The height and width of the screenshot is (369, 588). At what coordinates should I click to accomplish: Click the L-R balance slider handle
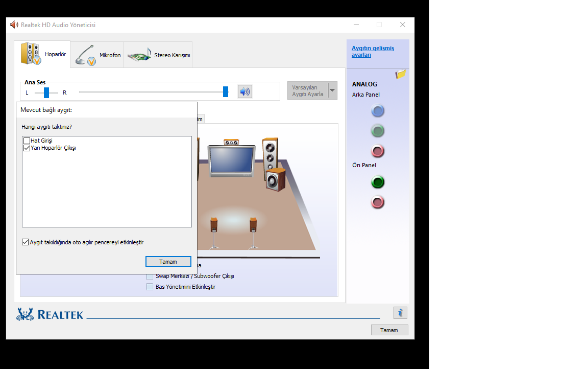pyautogui.click(x=46, y=93)
